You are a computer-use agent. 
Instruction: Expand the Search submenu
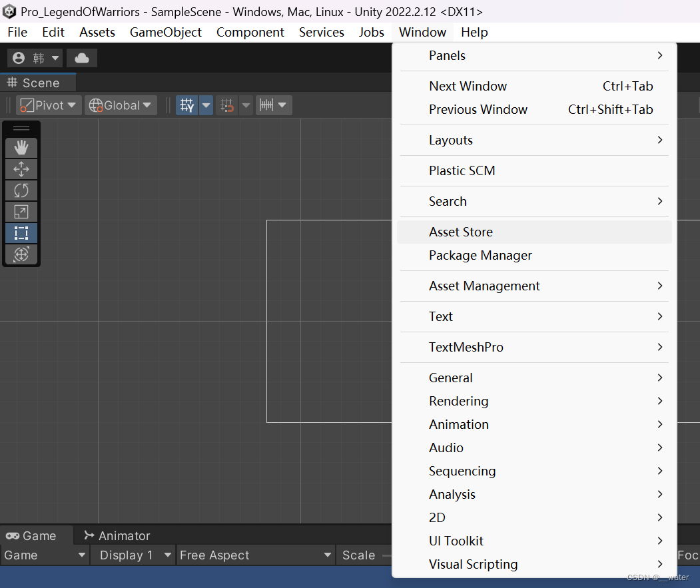(x=534, y=201)
